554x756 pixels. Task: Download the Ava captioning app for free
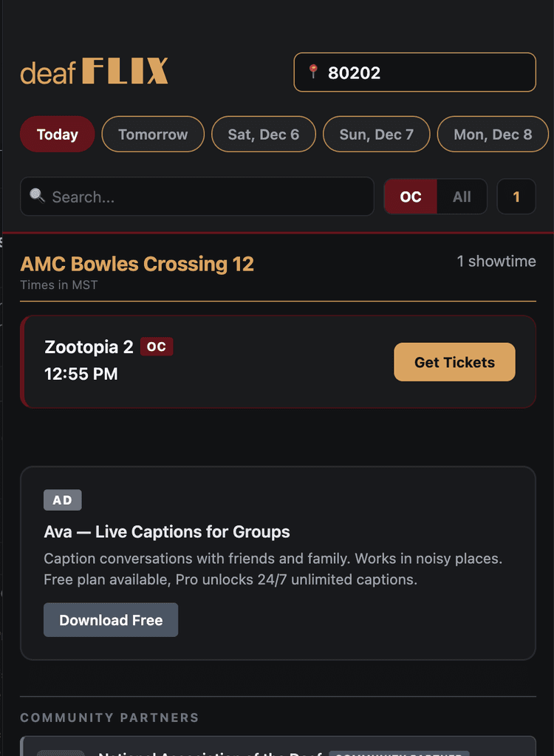[x=111, y=620]
